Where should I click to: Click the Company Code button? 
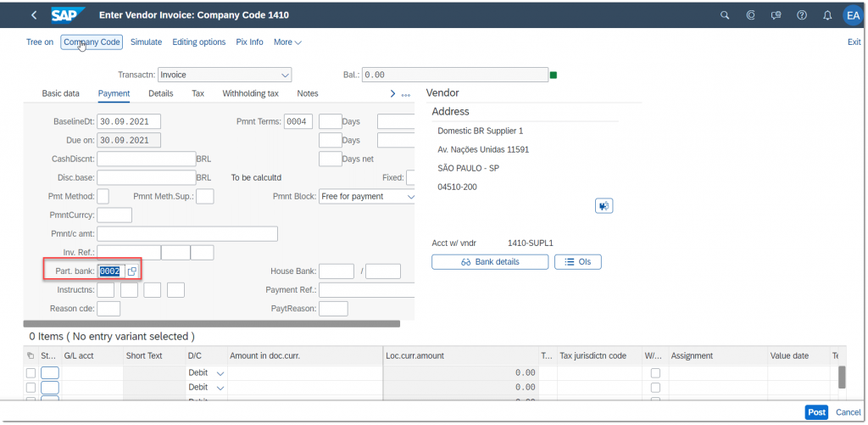click(92, 42)
